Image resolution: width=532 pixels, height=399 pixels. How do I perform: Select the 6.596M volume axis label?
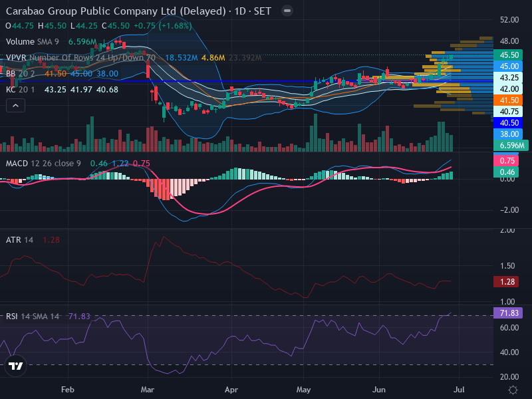pyautogui.click(x=511, y=146)
